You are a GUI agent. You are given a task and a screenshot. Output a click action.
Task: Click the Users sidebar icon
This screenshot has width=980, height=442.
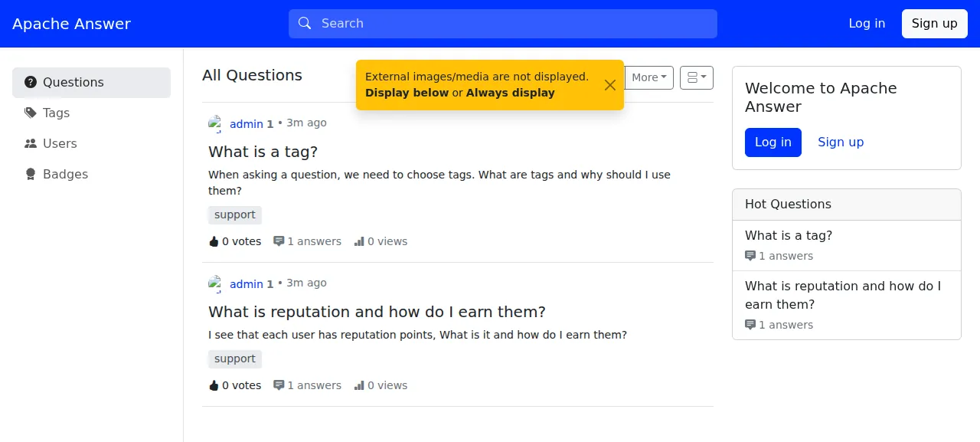31,144
